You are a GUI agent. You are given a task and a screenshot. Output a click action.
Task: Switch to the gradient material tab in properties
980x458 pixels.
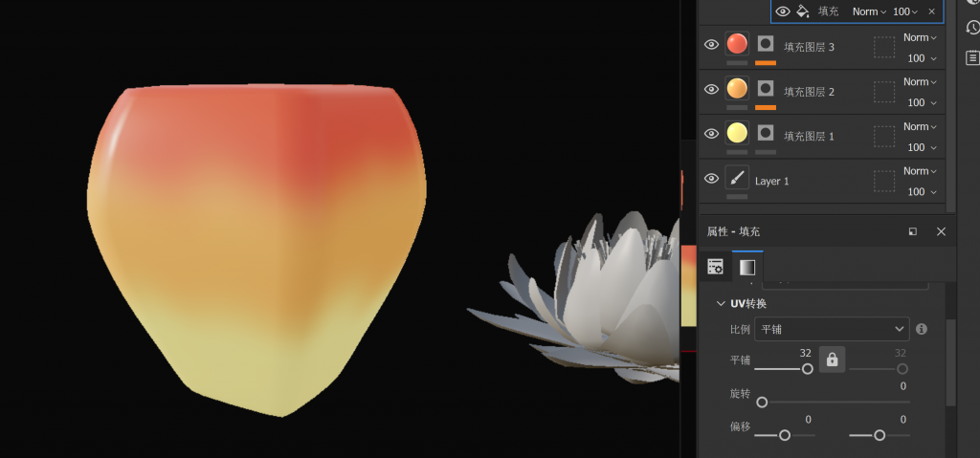point(747,267)
